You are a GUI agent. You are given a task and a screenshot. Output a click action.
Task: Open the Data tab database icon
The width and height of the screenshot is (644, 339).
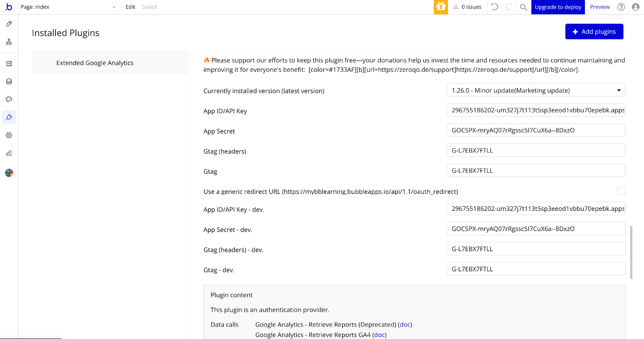9,81
